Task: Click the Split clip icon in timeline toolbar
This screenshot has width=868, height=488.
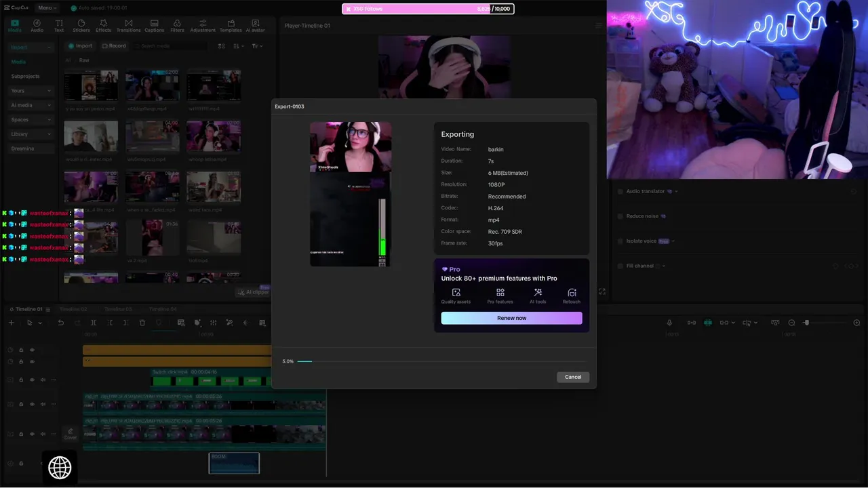Action: point(94,323)
